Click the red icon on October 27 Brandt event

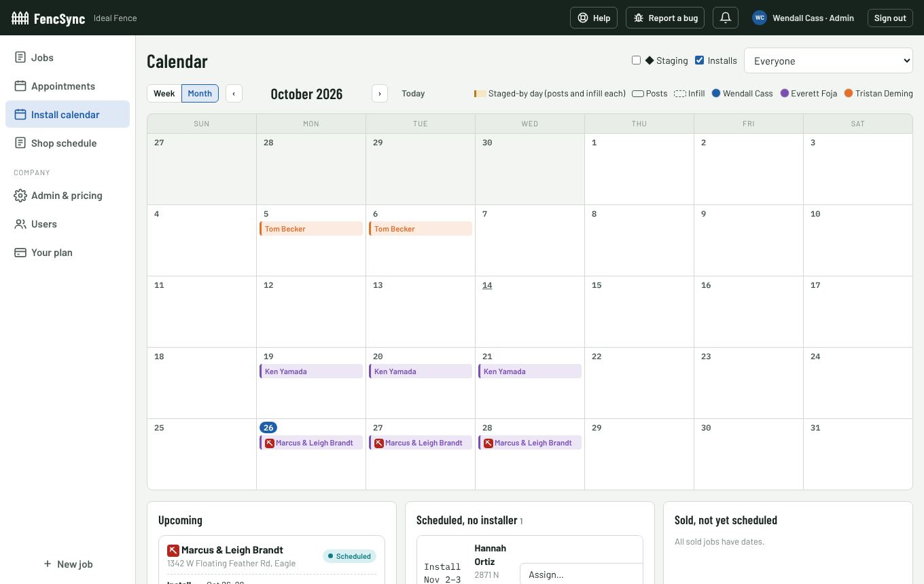click(x=379, y=443)
